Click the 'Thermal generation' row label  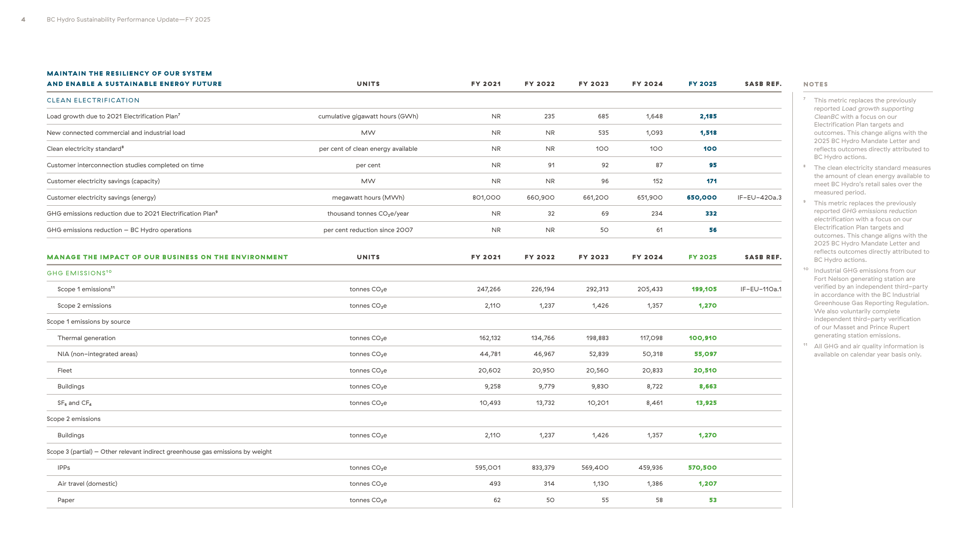tap(86, 338)
